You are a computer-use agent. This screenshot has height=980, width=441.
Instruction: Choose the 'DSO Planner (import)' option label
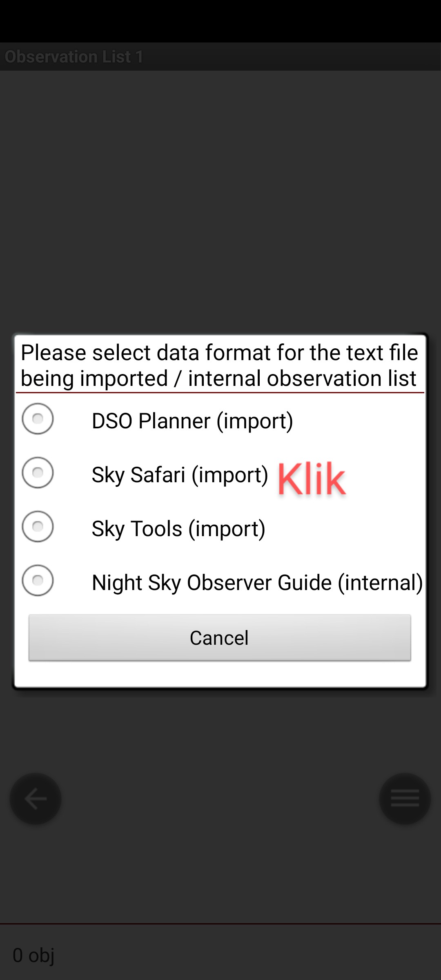pos(192,421)
